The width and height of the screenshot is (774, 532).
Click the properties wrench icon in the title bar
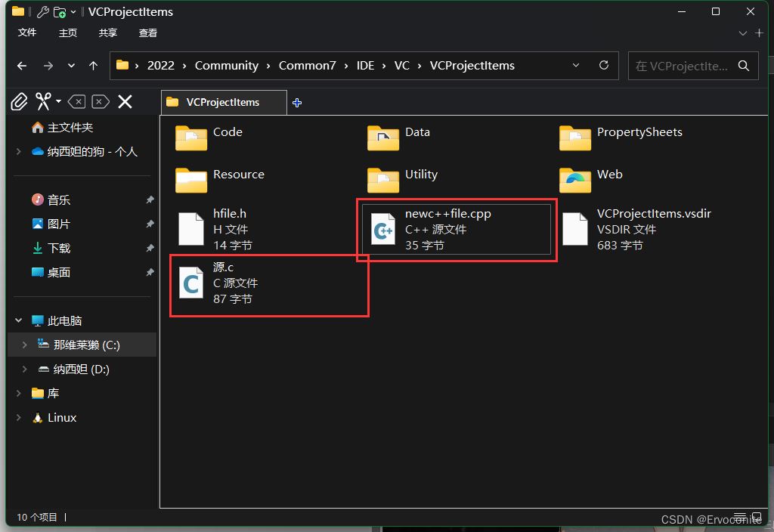coord(43,11)
